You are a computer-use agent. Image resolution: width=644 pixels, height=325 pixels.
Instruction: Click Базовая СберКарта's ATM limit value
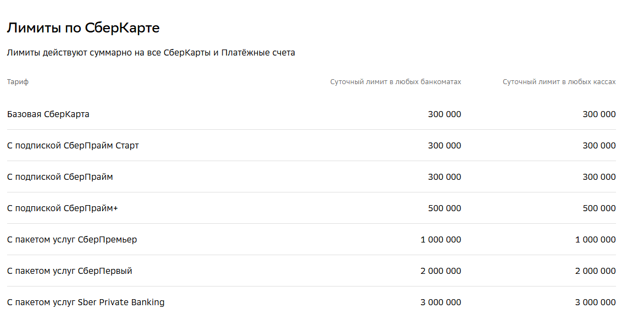pos(445,114)
